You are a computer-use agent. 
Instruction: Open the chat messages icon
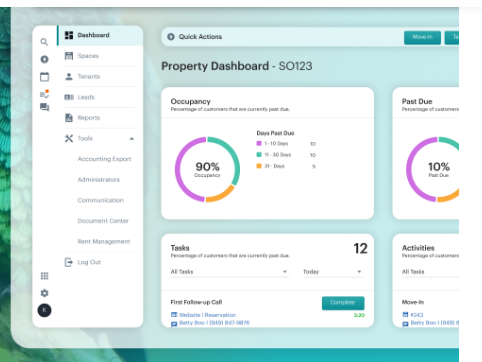44,107
